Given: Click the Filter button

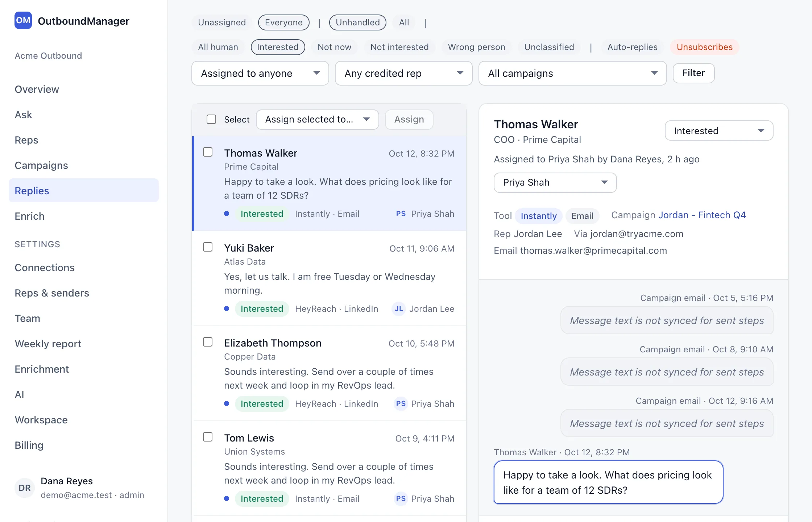Looking at the screenshot, I should (694, 73).
